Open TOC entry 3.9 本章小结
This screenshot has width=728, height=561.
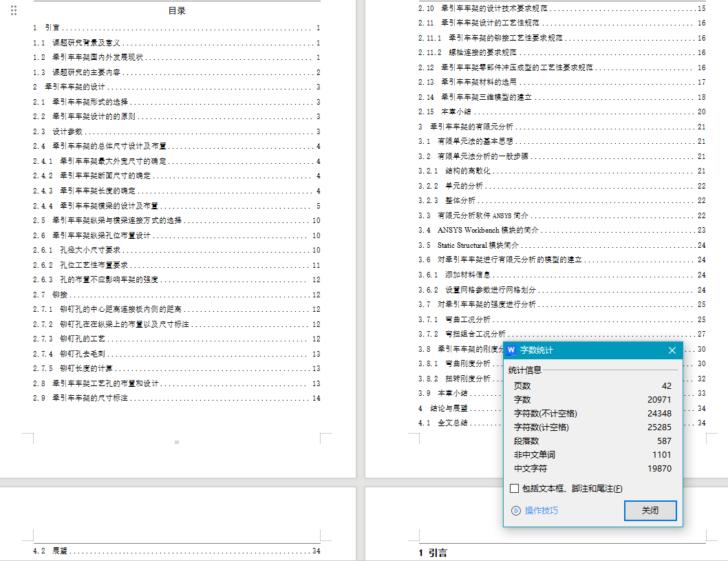tap(460, 393)
